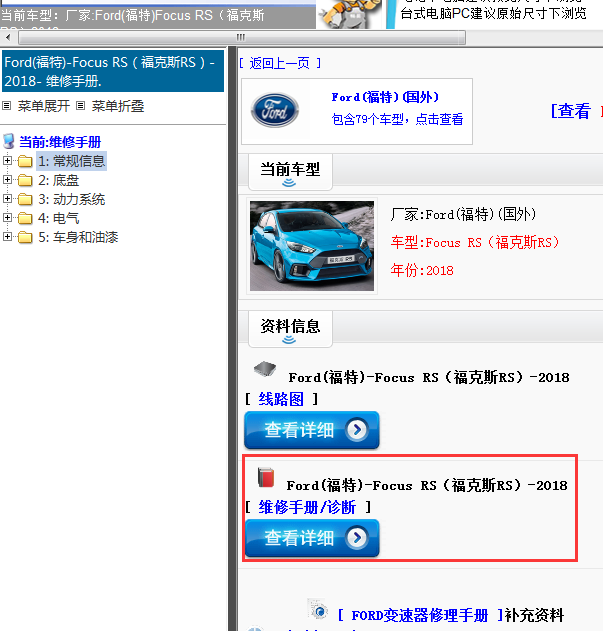Open the 线路图 link
603x631 pixels.
pyautogui.click(x=281, y=399)
